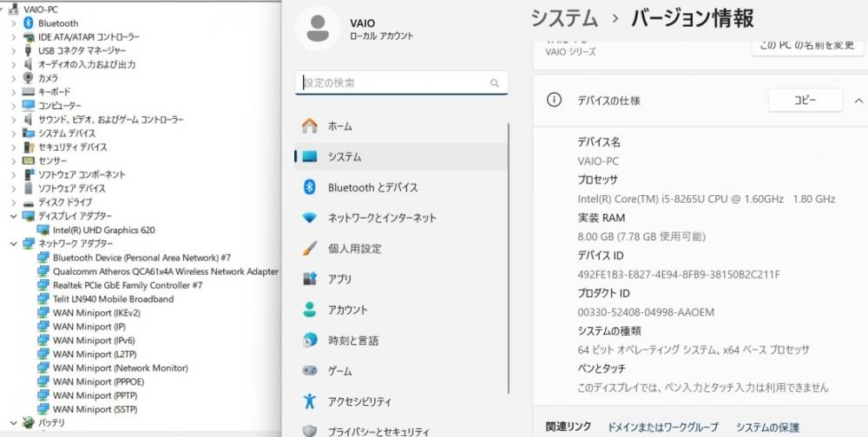
Task: Click the processor value Intel Core i5-8265U
Action: pos(706,199)
